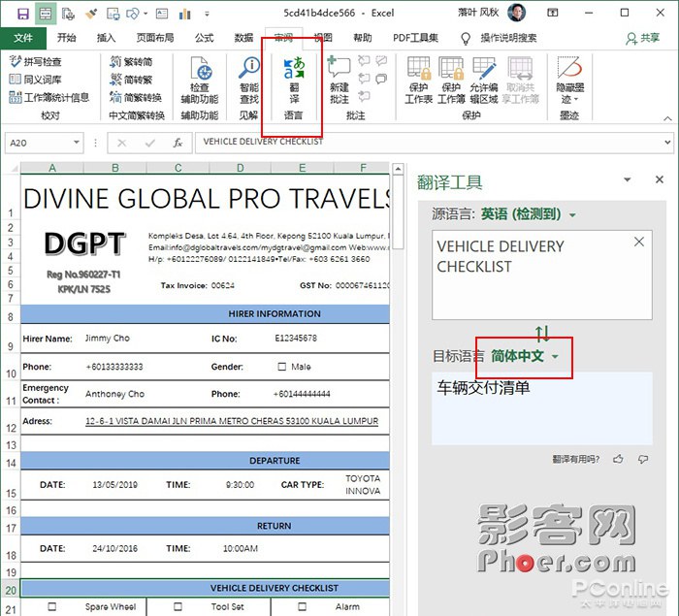Click the format painter brush icon in title bar

91,14
